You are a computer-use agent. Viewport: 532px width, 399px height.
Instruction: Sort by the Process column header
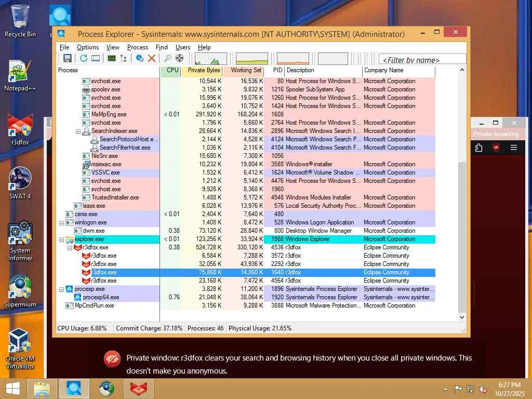(108, 70)
